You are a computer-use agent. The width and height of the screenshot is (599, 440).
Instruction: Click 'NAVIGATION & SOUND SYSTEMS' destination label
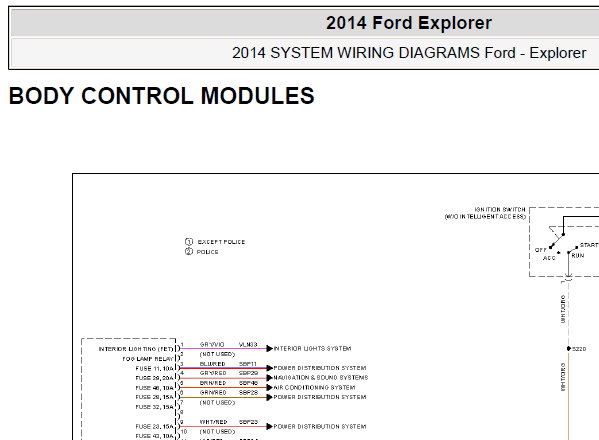tap(321, 378)
